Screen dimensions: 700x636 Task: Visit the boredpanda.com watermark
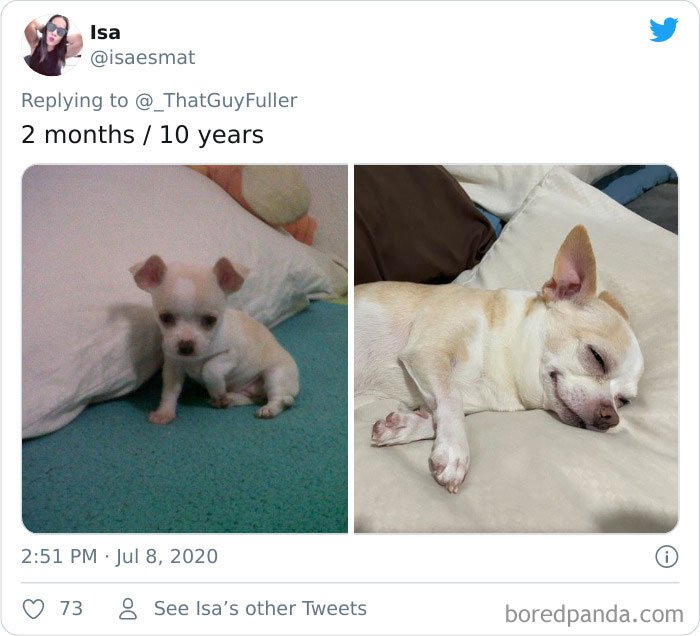coord(594,614)
